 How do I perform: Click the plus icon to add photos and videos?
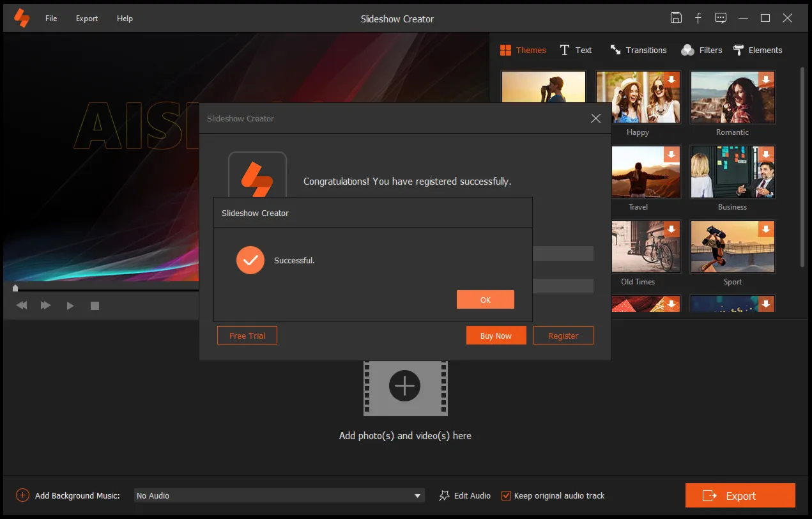pyautogui.click(x=405, y=386)
